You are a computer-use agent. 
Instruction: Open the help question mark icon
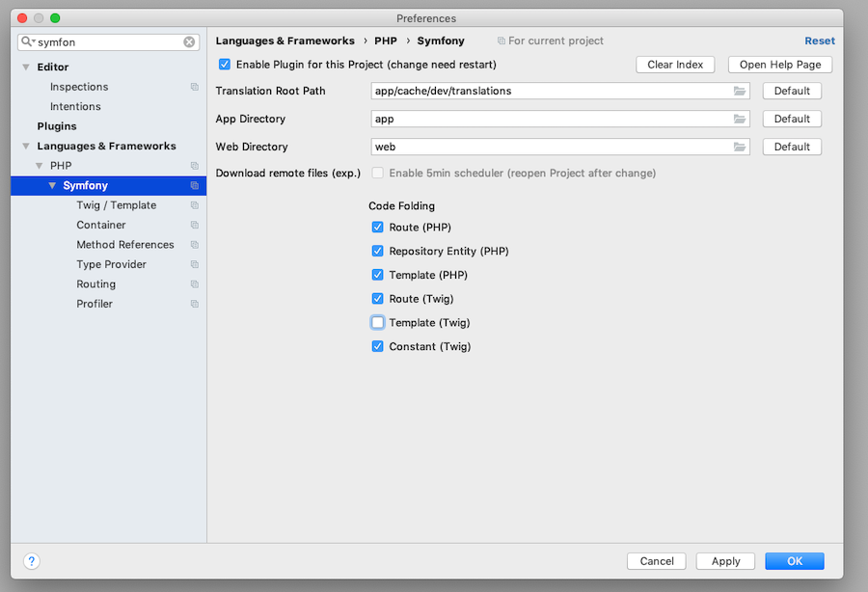tap(32, 561)
